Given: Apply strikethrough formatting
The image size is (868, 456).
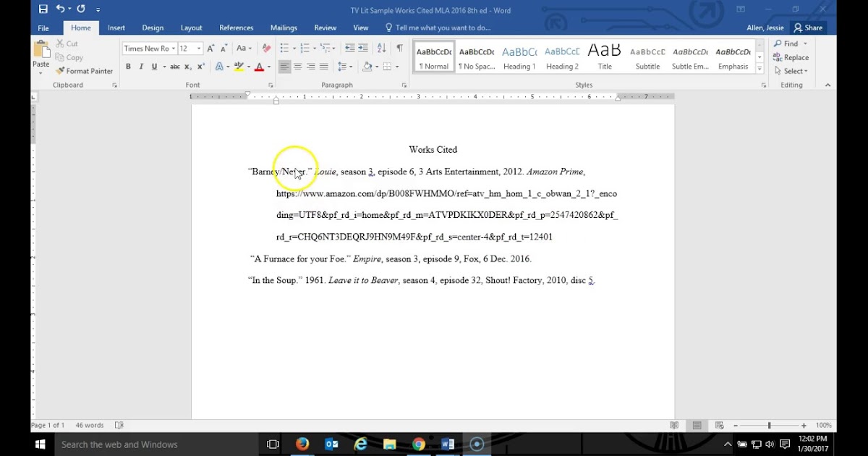Looking at the screenshot, I should tap(175, 67).
